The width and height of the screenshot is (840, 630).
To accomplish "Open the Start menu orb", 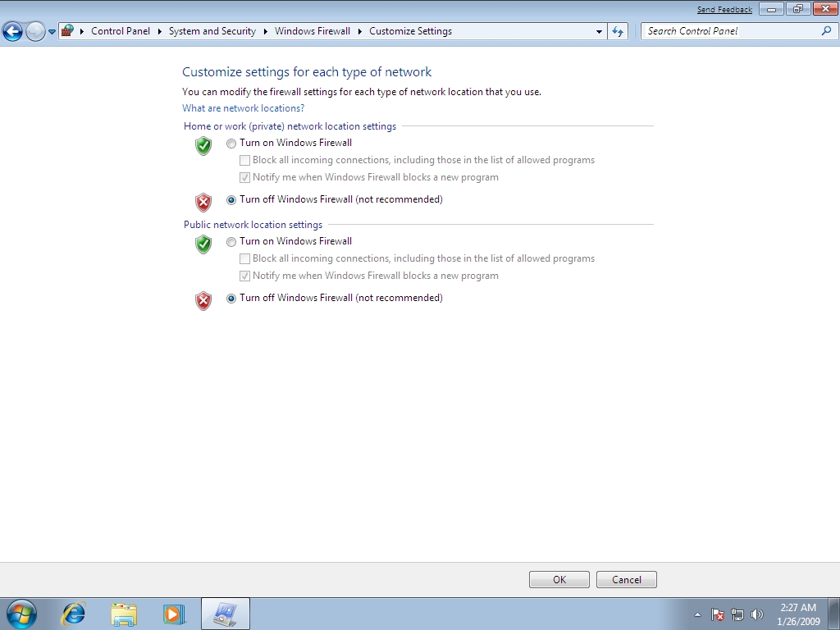I will coord(21,614).
